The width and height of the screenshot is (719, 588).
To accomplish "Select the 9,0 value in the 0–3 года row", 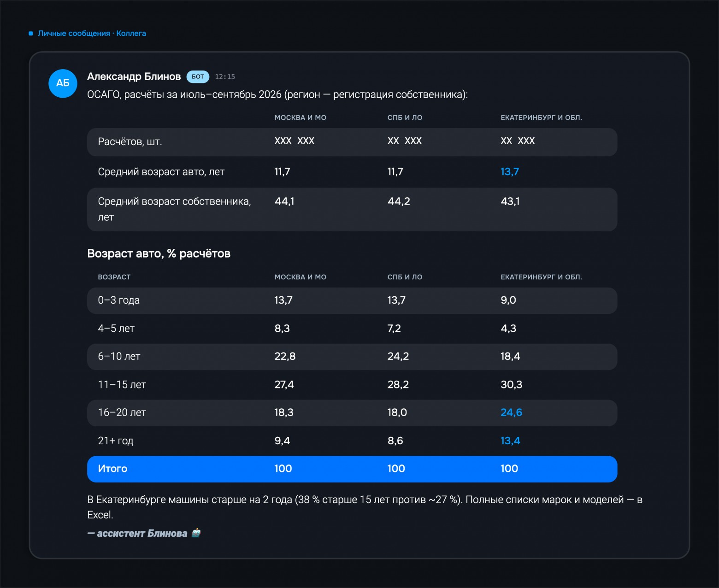I will (508, 300).
